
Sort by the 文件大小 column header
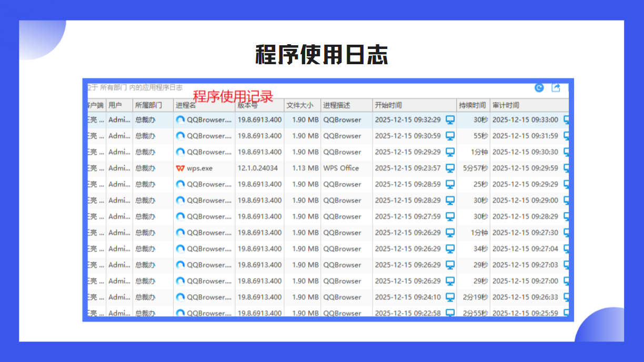303,105
